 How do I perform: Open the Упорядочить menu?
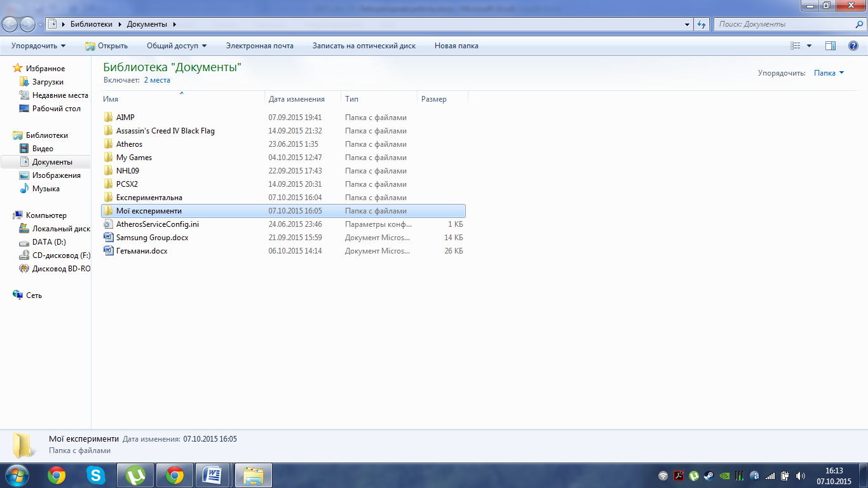39,46
